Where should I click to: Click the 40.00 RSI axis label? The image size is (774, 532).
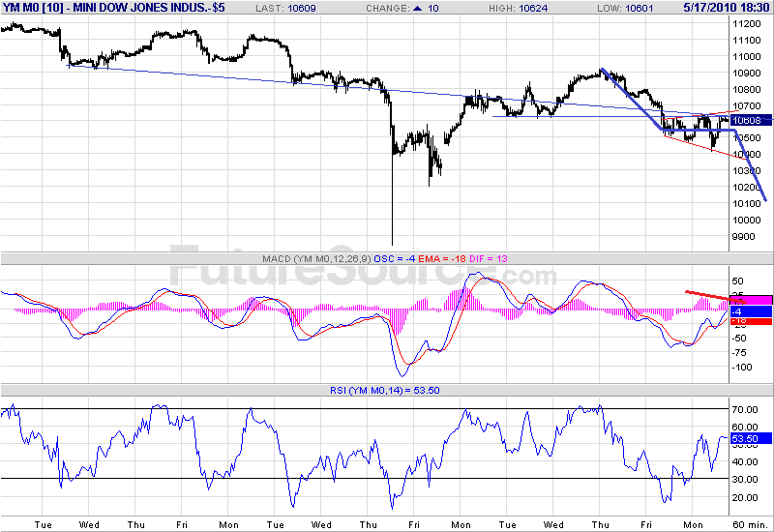point(745,462)
